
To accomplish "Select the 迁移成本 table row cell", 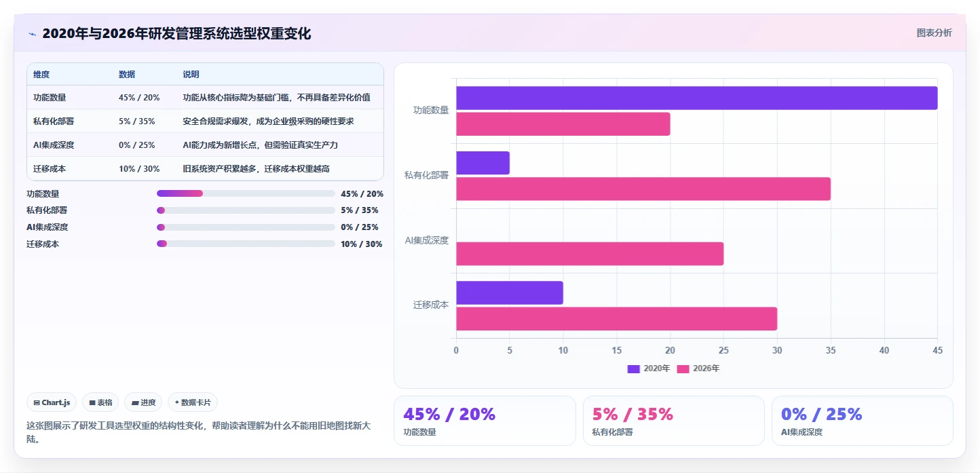I will click(x=50, y=169).
